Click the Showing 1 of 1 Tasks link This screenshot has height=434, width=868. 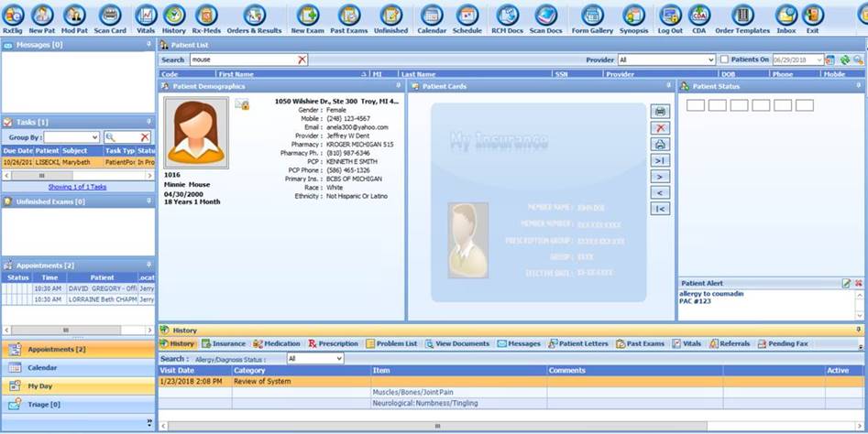[x=78, y=188]
